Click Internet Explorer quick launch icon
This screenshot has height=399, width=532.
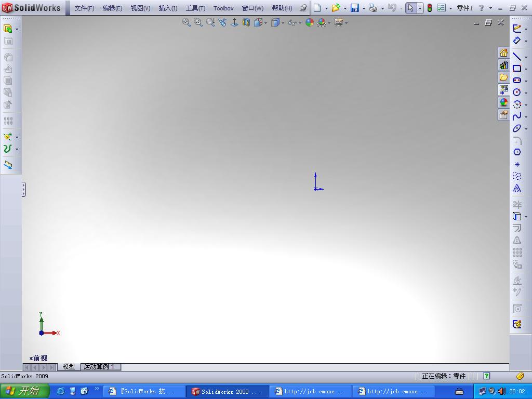click(60, 391)
